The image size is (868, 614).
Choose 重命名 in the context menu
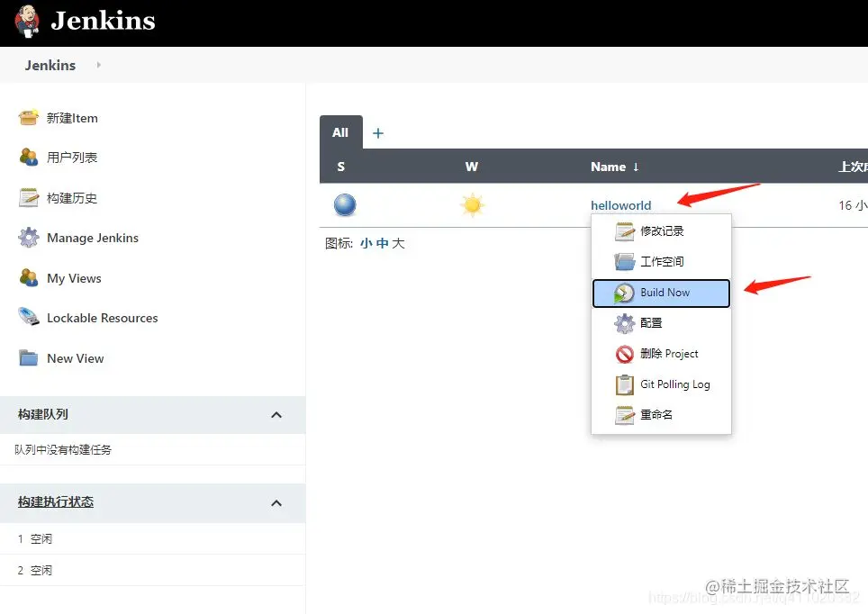point(661,415)
